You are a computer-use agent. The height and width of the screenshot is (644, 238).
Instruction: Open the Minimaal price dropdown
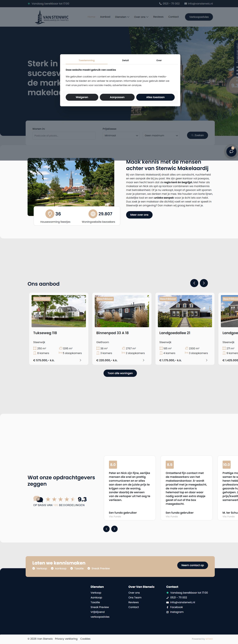121,136
